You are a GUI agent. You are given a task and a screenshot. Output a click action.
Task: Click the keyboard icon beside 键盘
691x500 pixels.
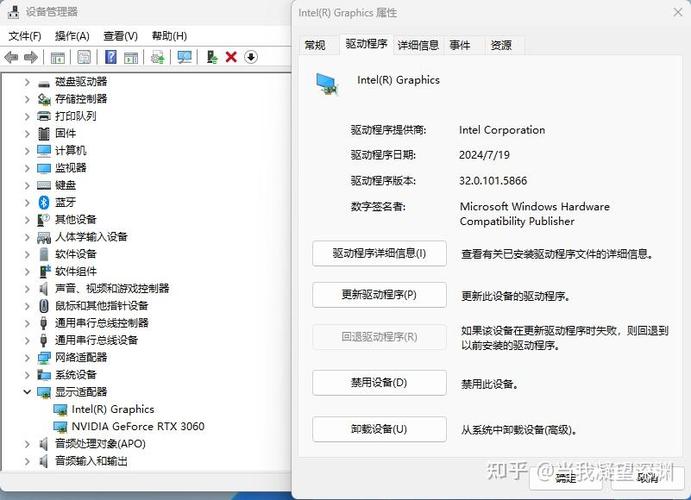[44, 185]
